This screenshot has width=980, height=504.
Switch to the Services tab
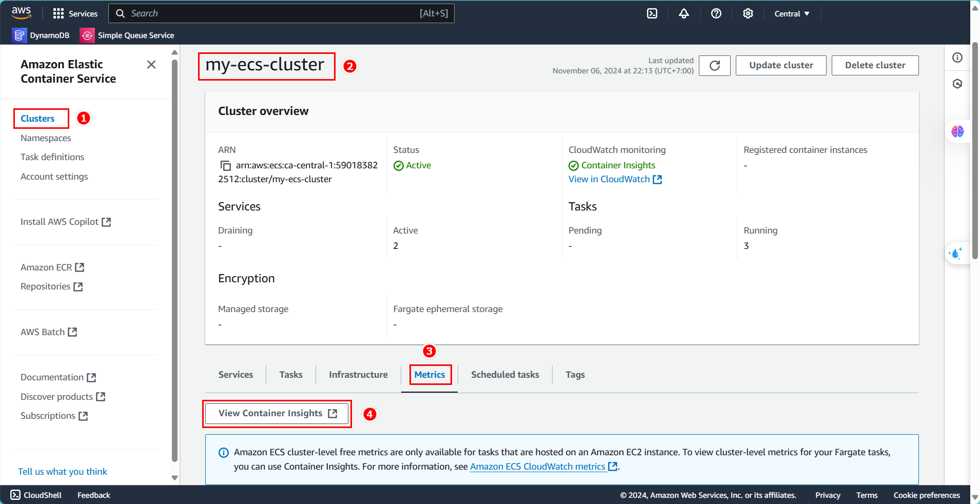point(236,375)
